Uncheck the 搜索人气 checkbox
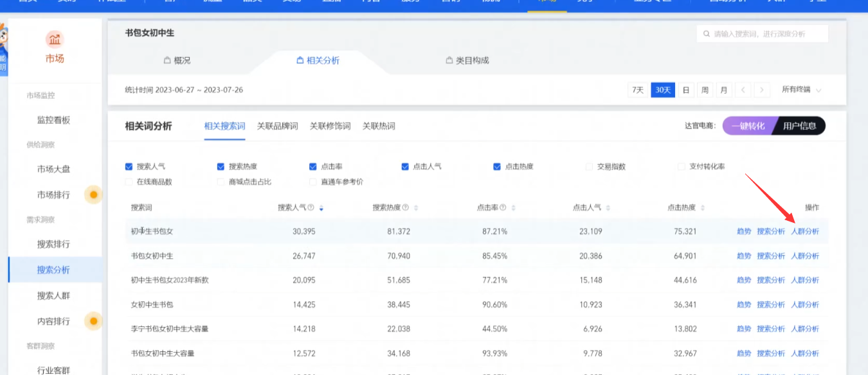This screenshot has width=868, height=375. (x=129, y=167)
